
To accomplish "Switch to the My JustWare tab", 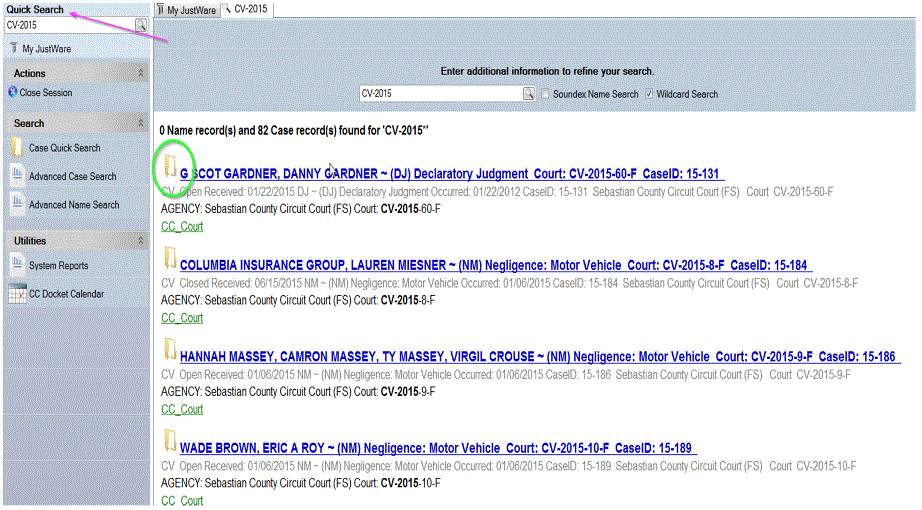I will tap(187, 9).
